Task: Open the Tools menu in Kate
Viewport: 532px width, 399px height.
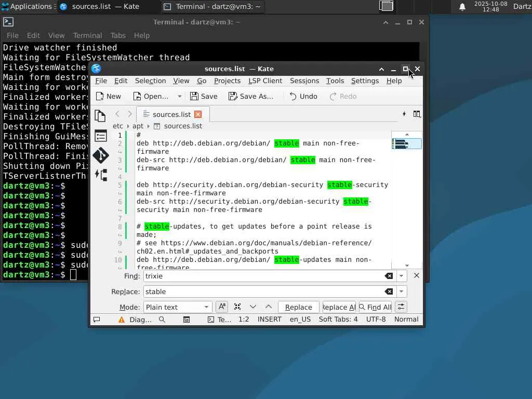Action: tap(335, 81)
